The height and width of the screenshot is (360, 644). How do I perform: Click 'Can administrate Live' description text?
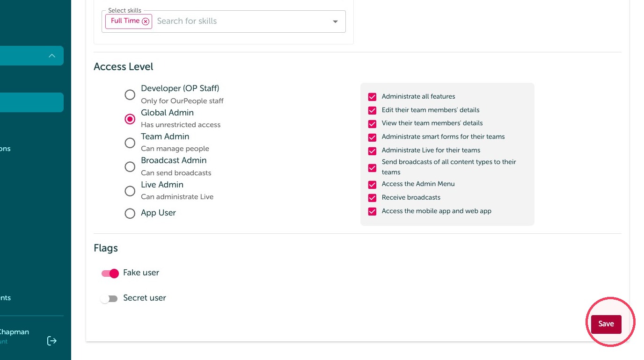[177, 197]
